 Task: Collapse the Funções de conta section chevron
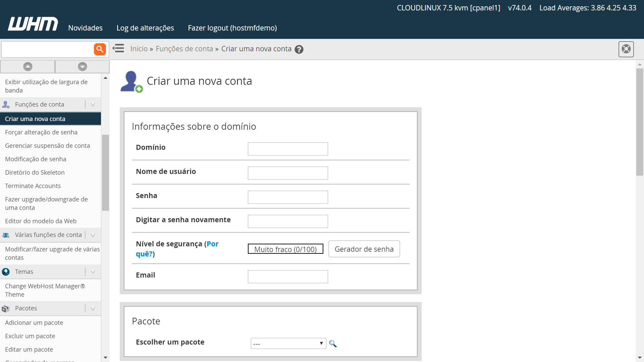(93, 105)
